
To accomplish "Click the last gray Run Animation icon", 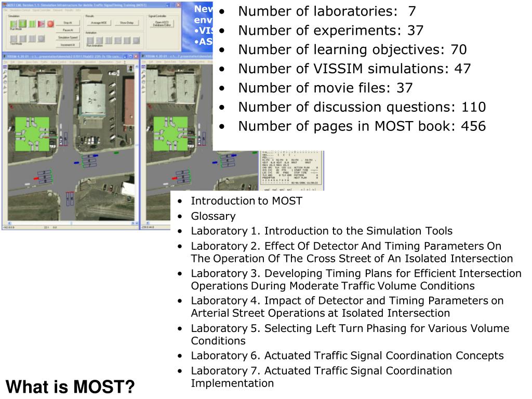I will click(136, 41).
